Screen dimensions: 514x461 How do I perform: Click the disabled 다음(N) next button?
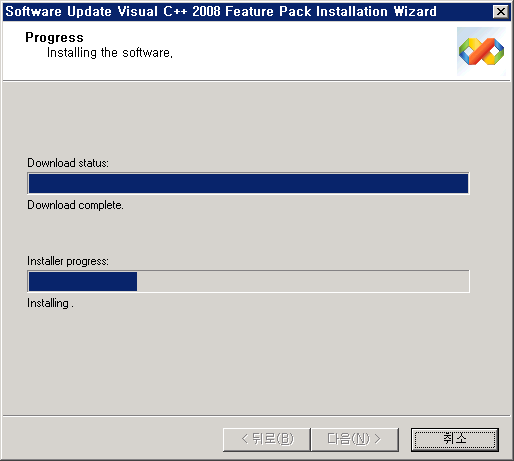[355, 440]
